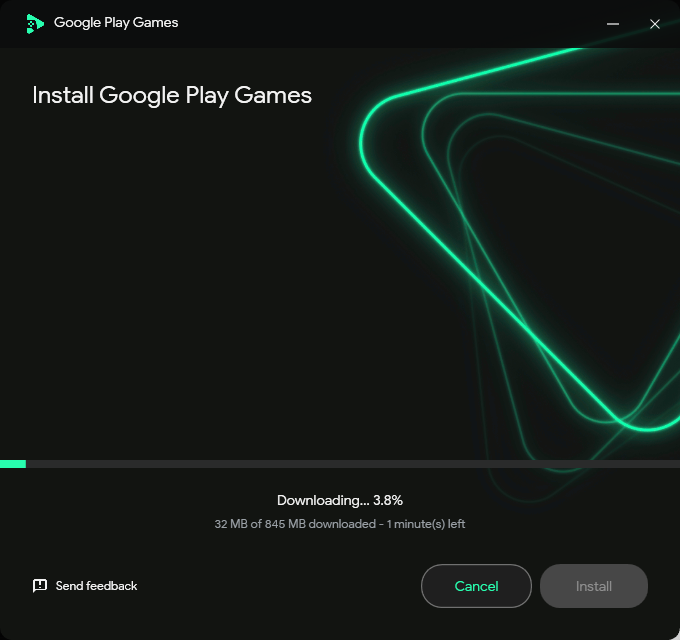
Task: Click the "Install Google Play Games" heading
Action: [x=172, y=95]
